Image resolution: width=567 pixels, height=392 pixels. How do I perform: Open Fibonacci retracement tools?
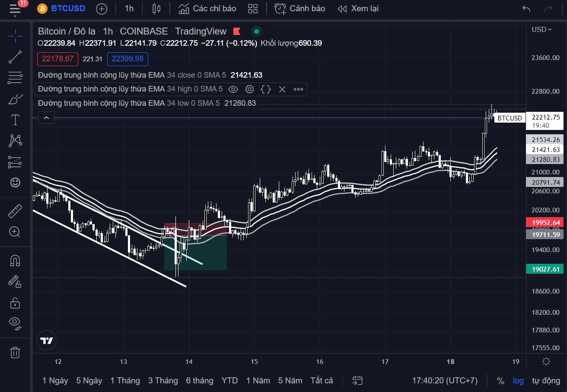pyautogui.click(x=15, y=78)
